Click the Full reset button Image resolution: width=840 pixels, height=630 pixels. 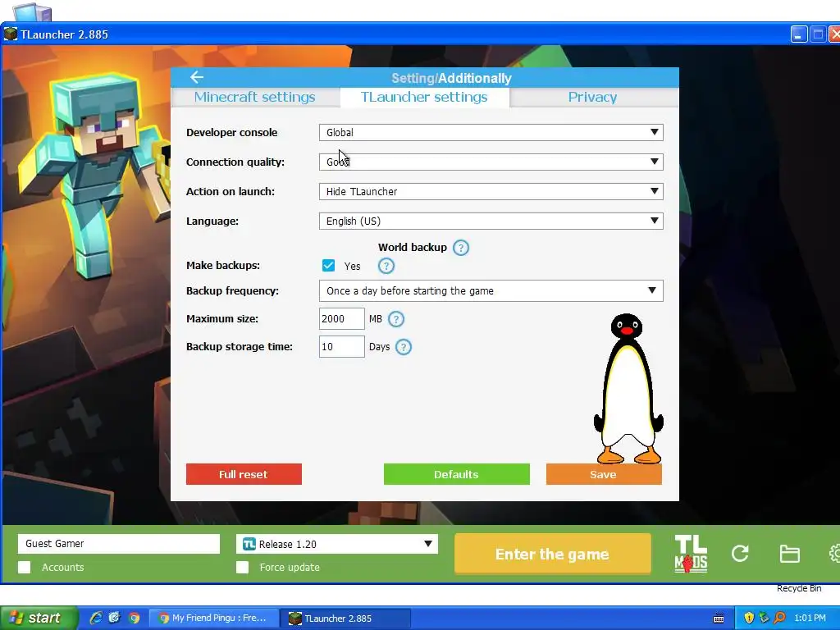(x=244, y=474)
